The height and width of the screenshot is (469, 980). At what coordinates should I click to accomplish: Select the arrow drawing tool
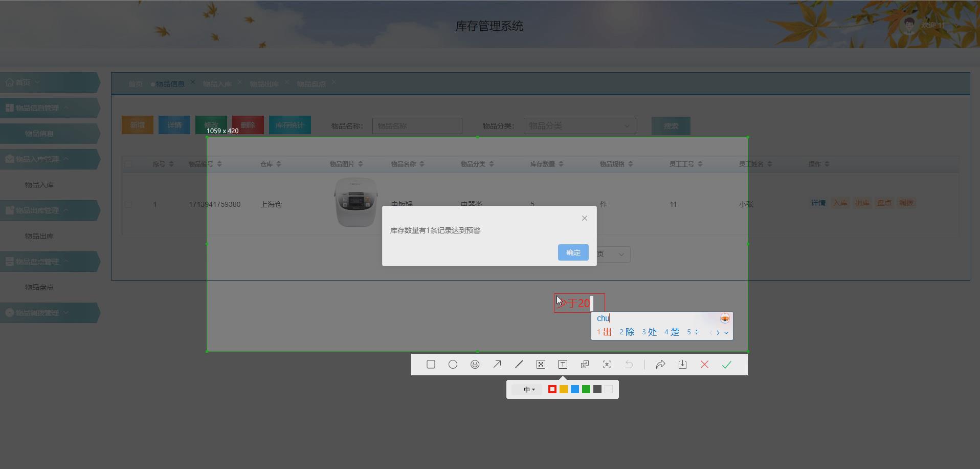pos(497,364)
